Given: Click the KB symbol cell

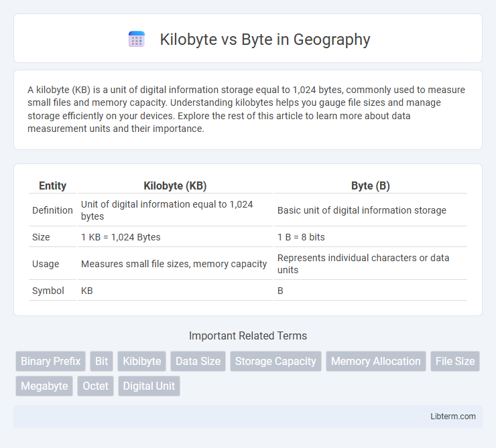Looking at the screenshot, I should click(x=175, y=291).
